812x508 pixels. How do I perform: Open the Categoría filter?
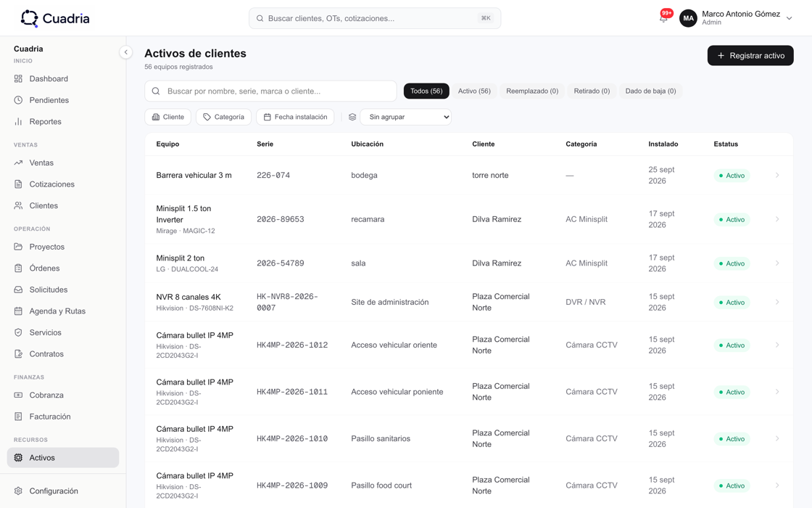coord(224,117)
